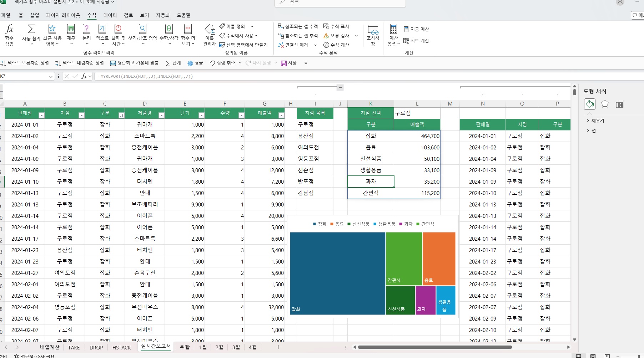
Task: Switch to the 파일 (File) tab
Action: 6,15
